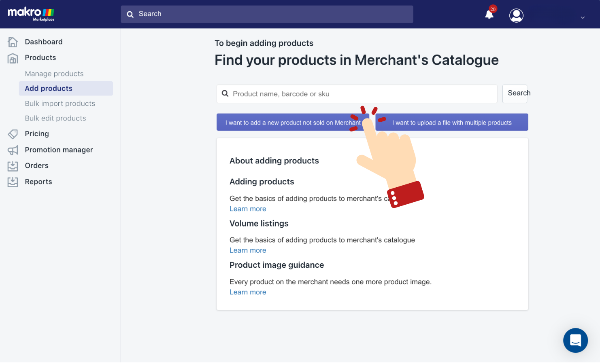Select the Add products menu item
The image size is (600, 364).
click(66, 89)
